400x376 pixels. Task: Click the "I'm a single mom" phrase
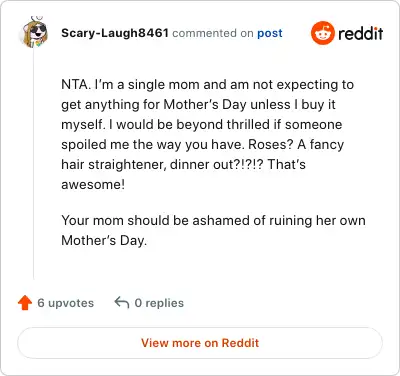click(147, 85)
